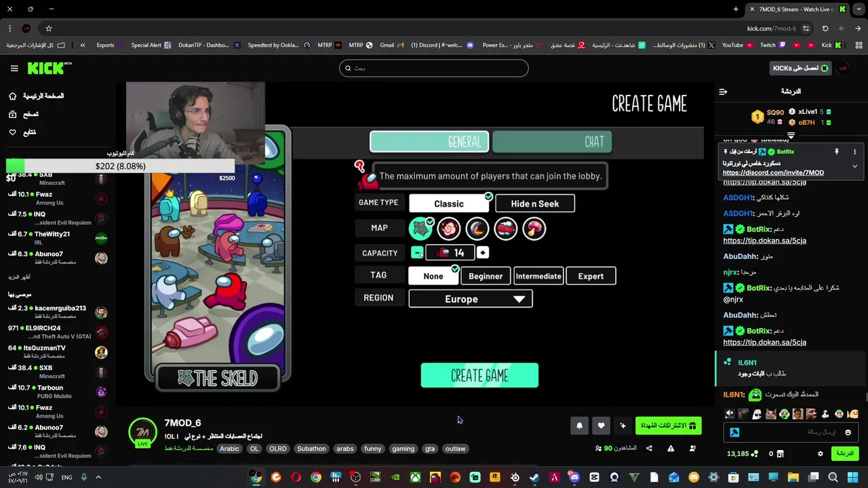Open kacemrguiba213 recommended channel

(x=58, y=312)
